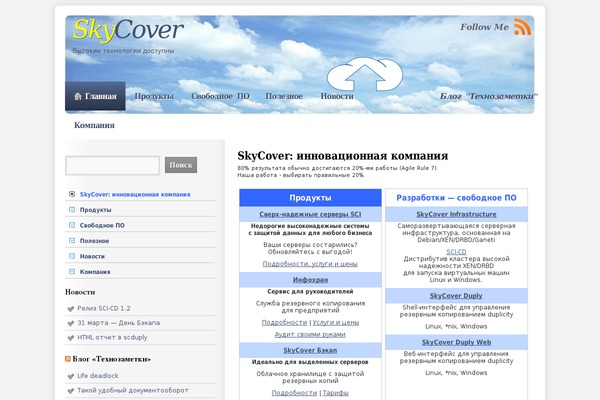Click the active bullet icon beside SkyCover: инновационная компания
The height and width of the screenshot is (400, 600).
(x=72, y=194)
